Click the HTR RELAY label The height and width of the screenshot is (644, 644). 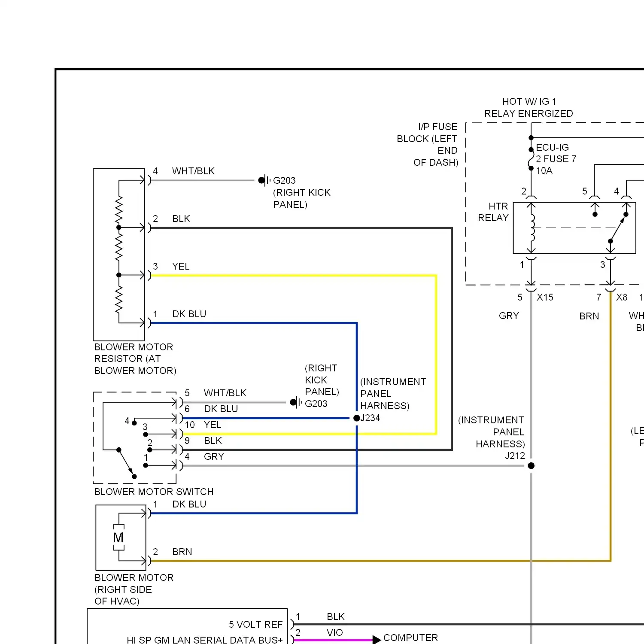[x=493, y=212]
